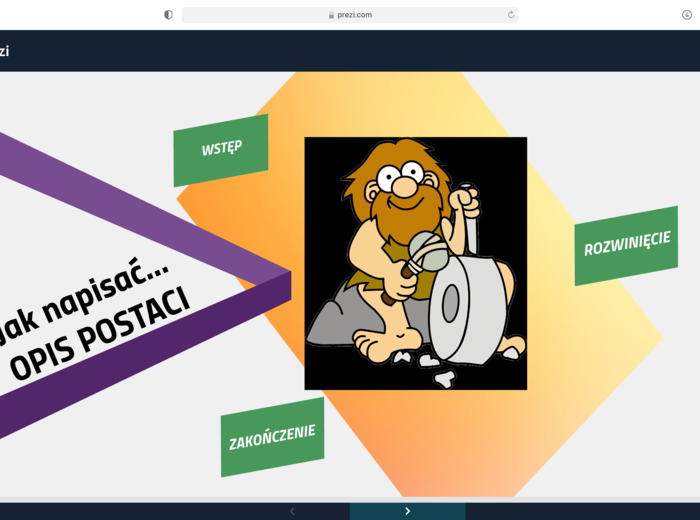
Task: Reload the prezi.com page
Action: click(511, 15)
